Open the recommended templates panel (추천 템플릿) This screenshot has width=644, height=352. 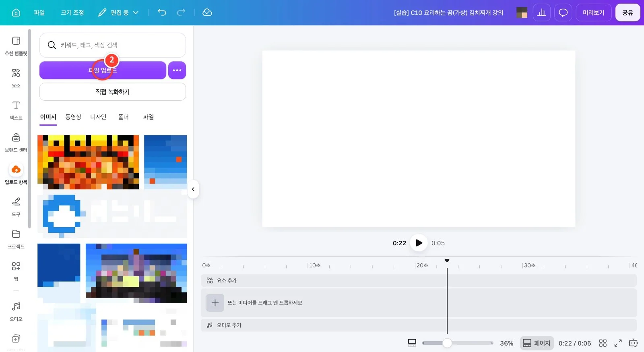pos(16,46)
